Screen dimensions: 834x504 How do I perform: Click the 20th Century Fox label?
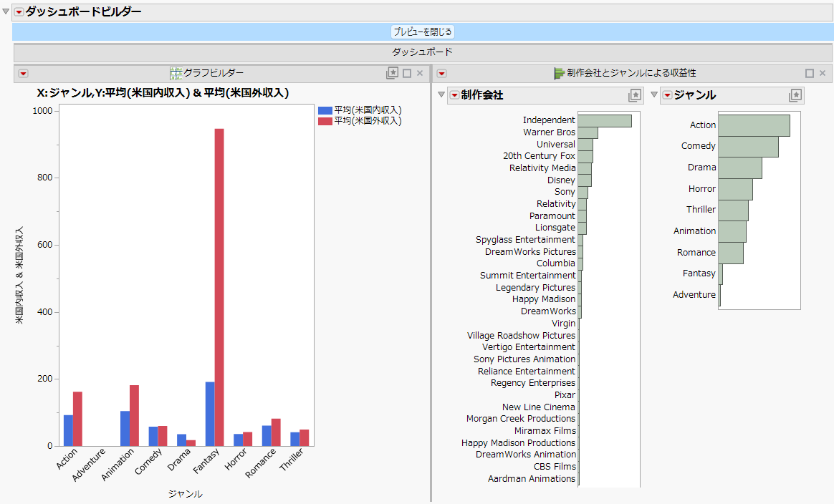click(540, 156)
